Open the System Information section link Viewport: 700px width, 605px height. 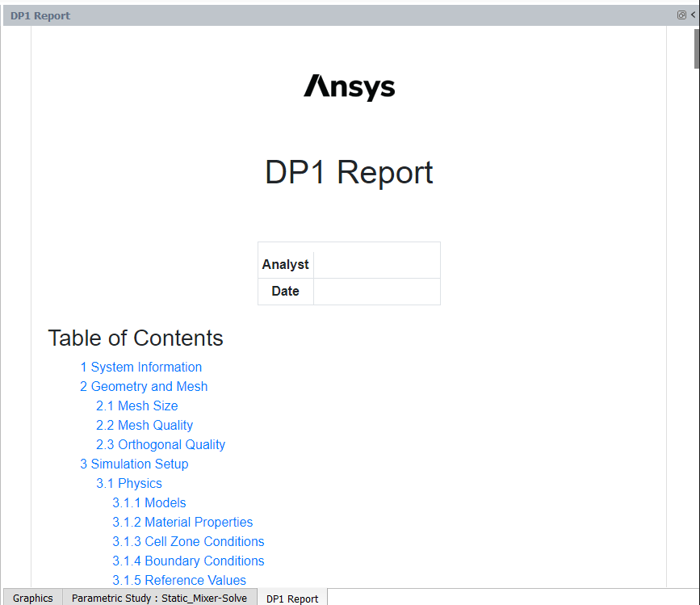(141, 367)
